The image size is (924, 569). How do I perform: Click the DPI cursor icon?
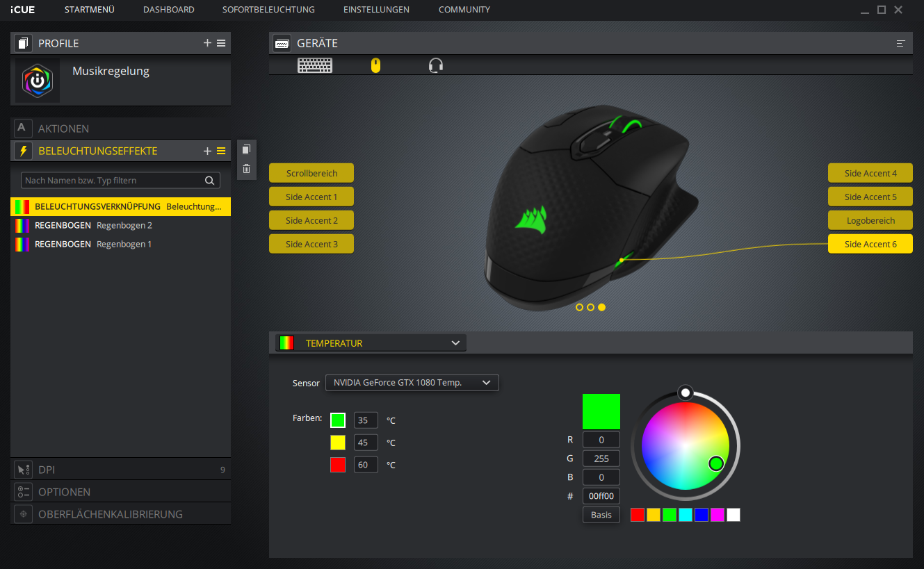pyautogui.click(x=23, y=470)
